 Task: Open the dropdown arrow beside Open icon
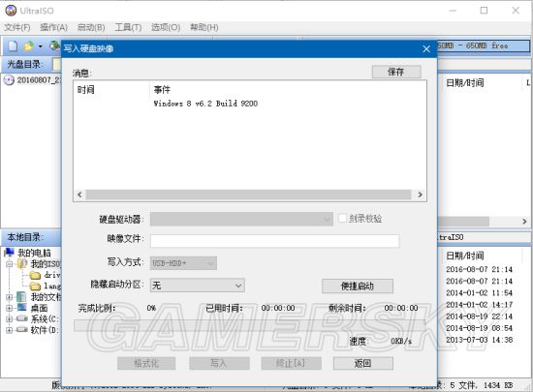40,46
